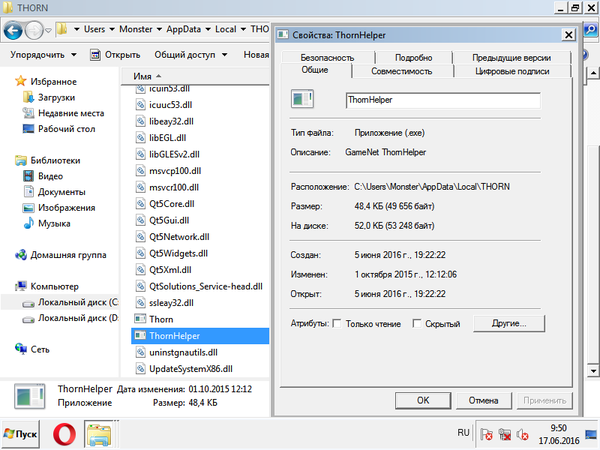Select the UpdateSystemX86.dll file name
The width and height of the screenshot is (600, 450).
click(x=191, y=368)
